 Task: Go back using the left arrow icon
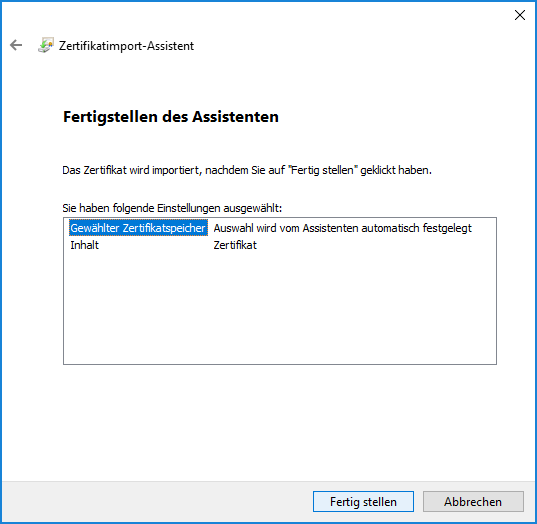(16, 45)
